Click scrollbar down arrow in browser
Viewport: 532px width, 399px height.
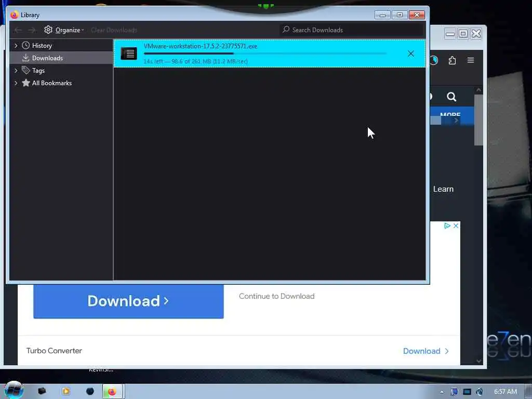click(478, 361)
